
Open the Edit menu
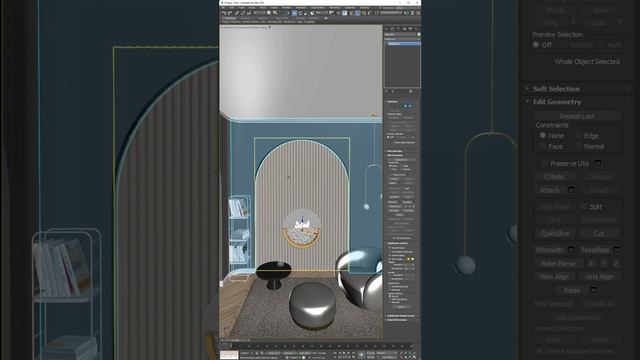coord(231,7)
